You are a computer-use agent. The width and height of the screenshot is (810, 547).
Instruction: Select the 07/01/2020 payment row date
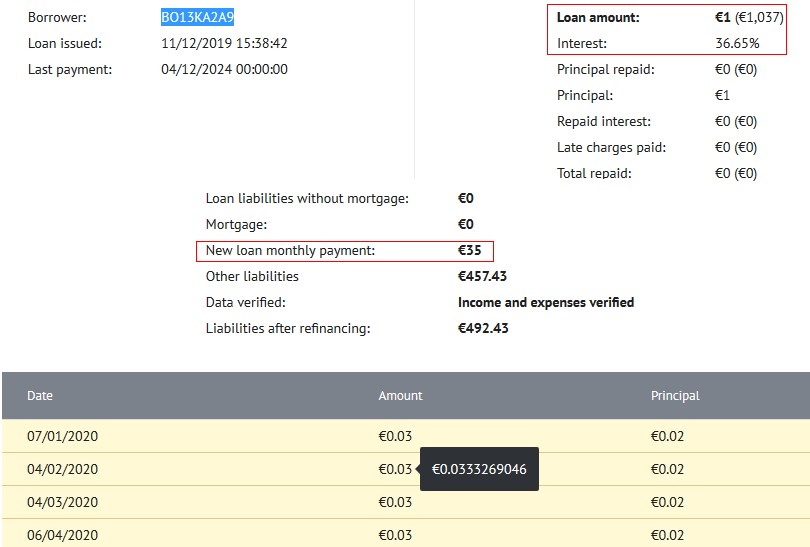(63, 436)
